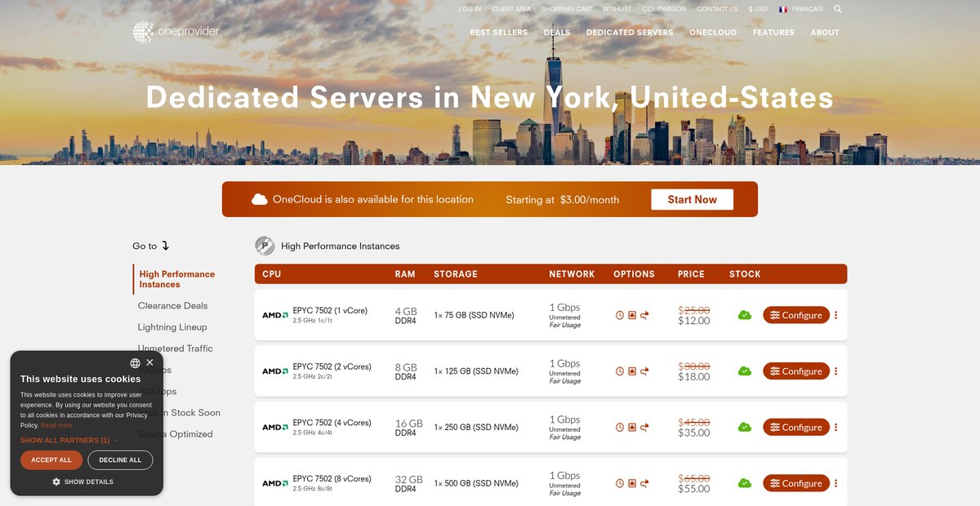The height and width of the screenshot is (506, 980).
Task: Click the AMD logo of the 1 vCore server
Action: pos(275,315)
